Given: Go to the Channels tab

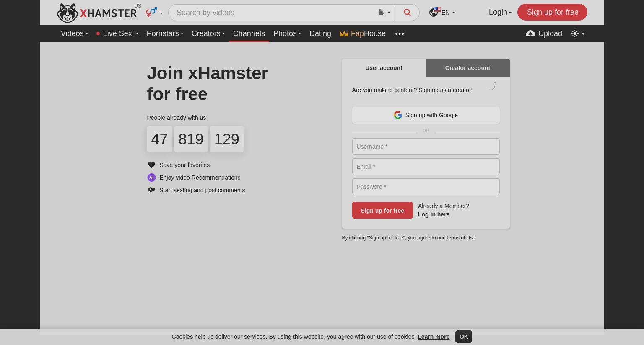Looking at the screenshot, I should pyautogui.click(x=249, y=33).
